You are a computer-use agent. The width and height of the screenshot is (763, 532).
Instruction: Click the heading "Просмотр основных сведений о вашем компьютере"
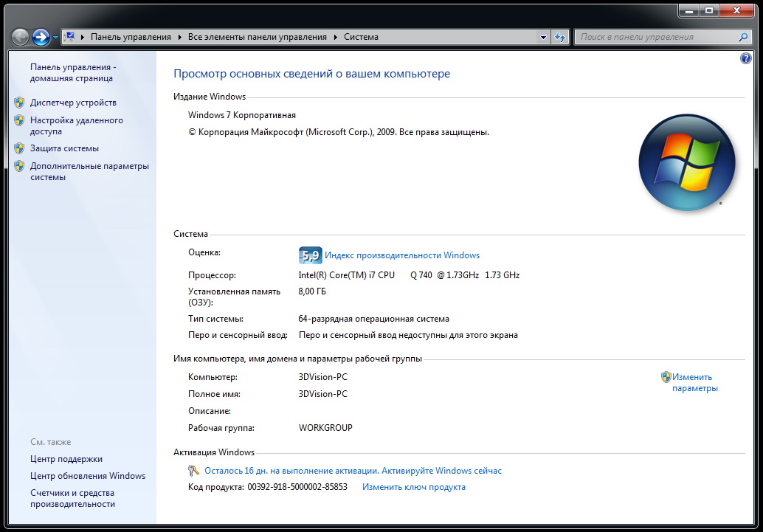pos(312,74)
